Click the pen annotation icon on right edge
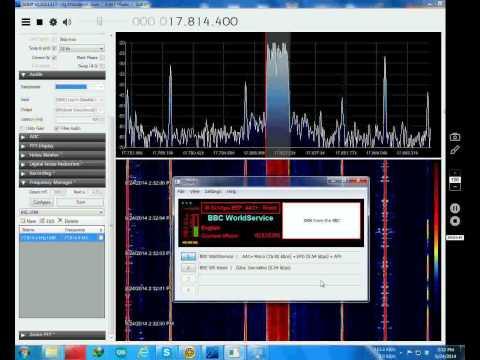This screenshot has height=360, width=480. pyautogui.click(x=455, y=150)
